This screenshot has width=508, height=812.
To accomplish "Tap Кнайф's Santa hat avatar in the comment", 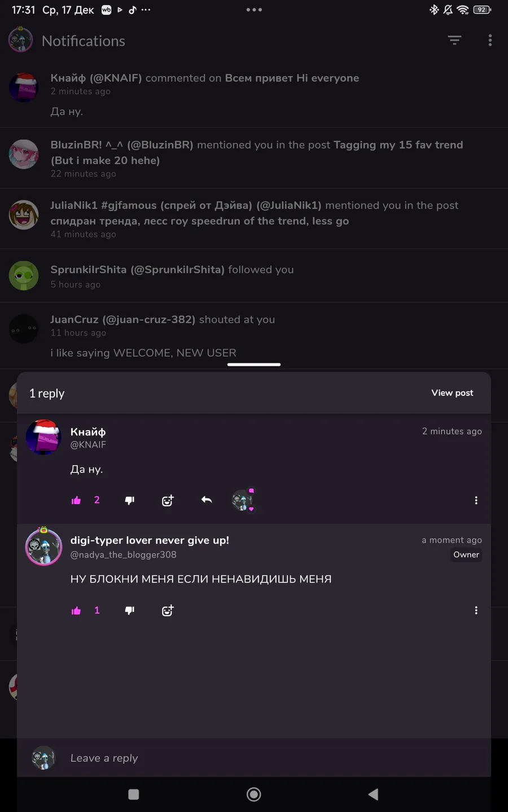I will [43, 437].
